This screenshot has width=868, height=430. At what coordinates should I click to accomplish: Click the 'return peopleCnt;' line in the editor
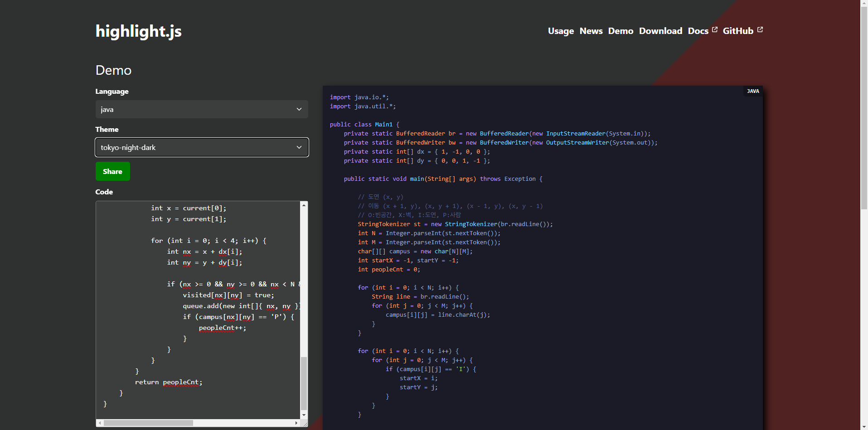169,382
